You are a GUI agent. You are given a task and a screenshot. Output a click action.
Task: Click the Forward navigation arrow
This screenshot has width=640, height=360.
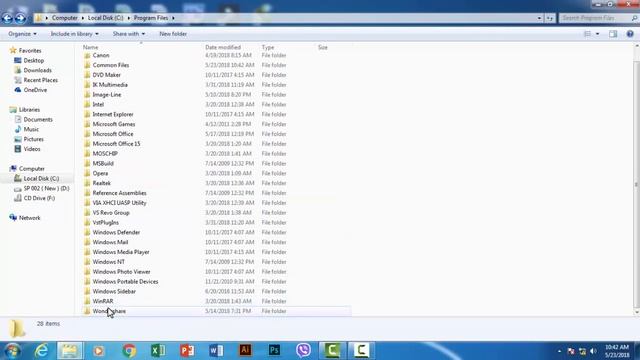[x=20, y=18]
